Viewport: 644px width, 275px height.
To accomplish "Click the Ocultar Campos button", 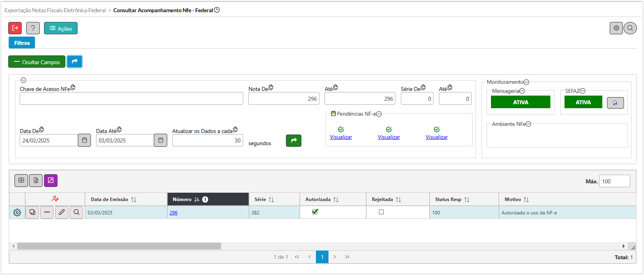I will tap(37, 62).
